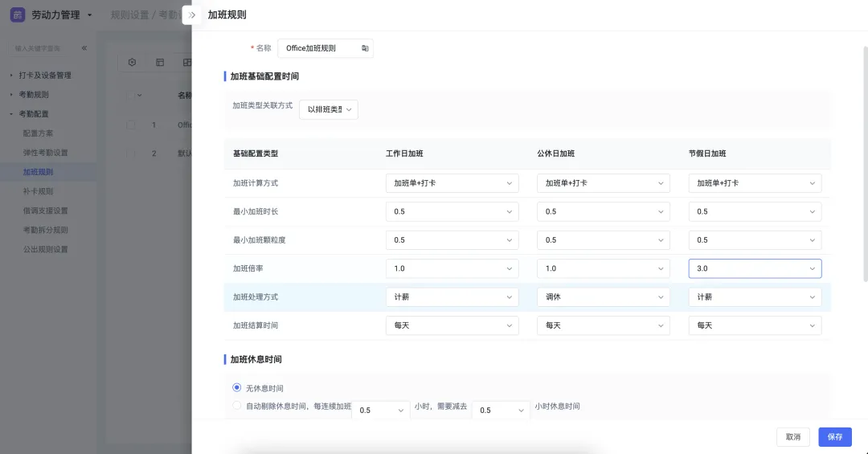This screenshot has height=454, width=868.
Task: Open 公休日加班 加班处理方式 dropdown showing 调休
Action: click(x=603, y=297)
